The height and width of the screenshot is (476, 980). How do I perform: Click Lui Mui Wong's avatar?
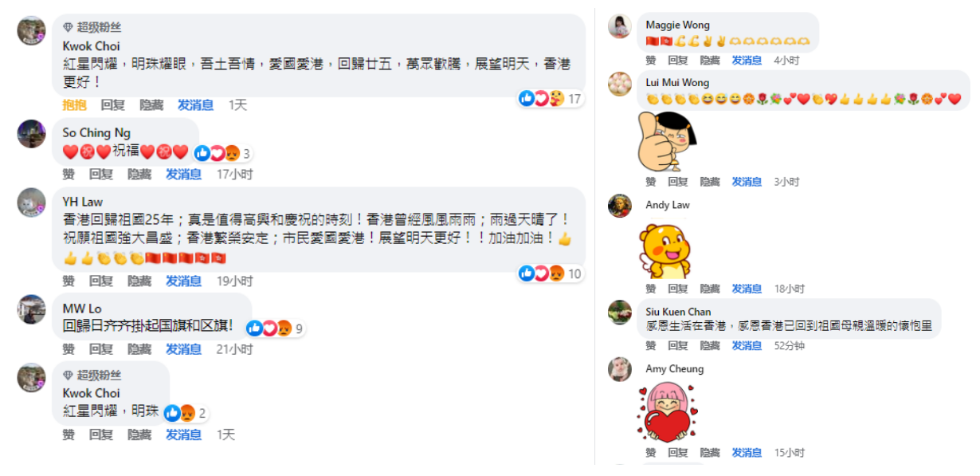pyautogui.click(x=620, y=84)
